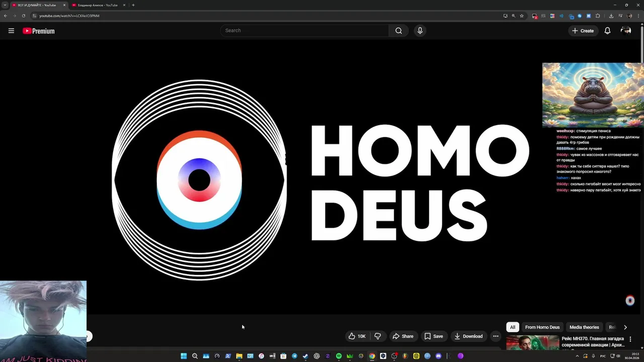
Task: Open Chrome extensions puzzle icon
Action: (598, 16)
